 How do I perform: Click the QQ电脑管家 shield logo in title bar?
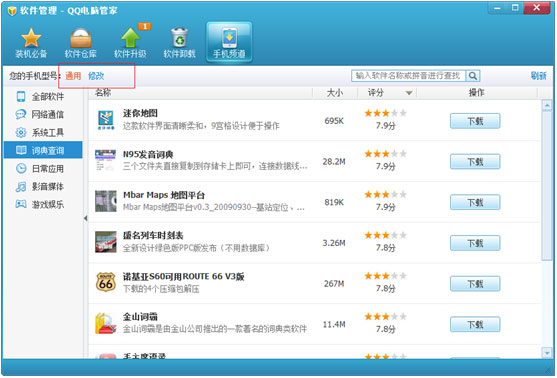12,11
